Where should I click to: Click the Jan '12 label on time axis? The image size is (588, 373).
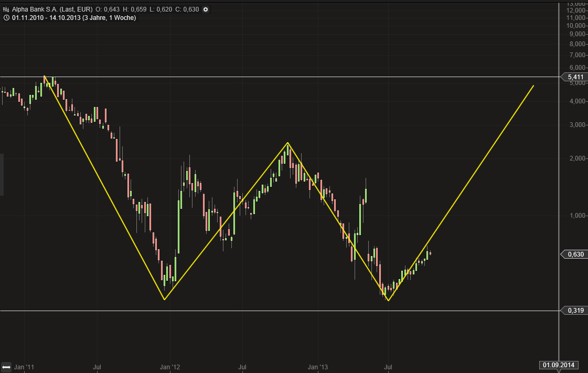coord(169,367)
